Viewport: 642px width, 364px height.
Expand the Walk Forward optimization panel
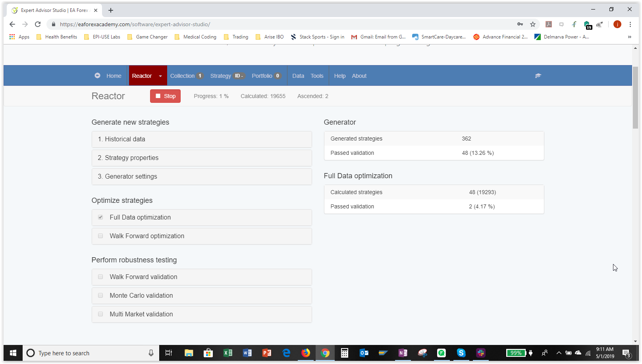pyautogui.click(x=202, y=236)
